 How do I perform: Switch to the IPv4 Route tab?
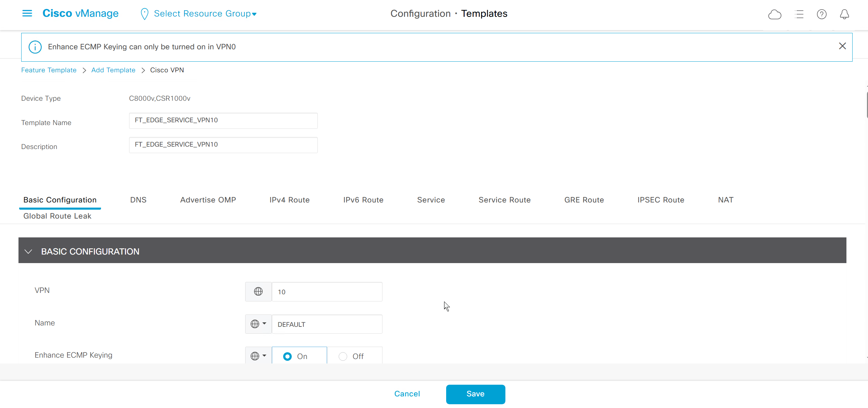coord(289,200)
